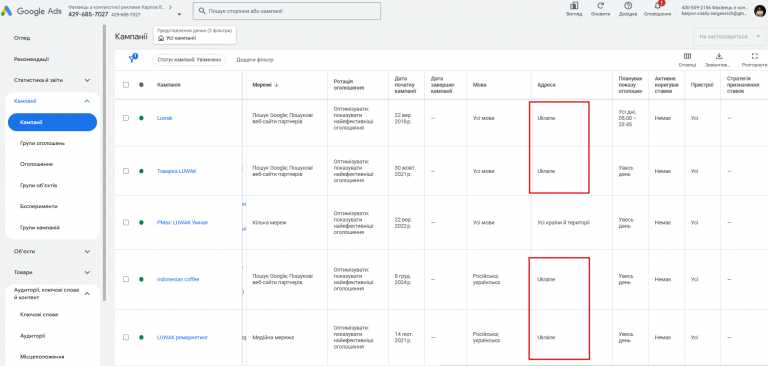Open the Довідка help icon
Viewport: 768px width, 366px height.
[x=628, y=6]
